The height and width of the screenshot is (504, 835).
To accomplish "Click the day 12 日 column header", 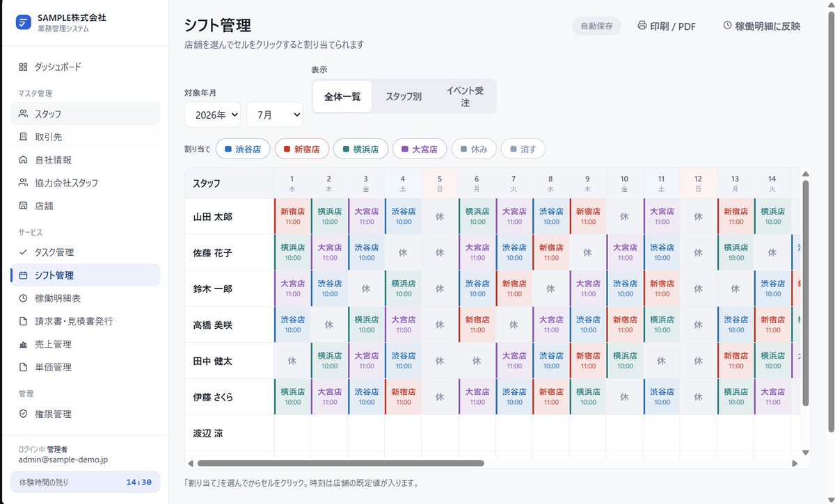I will point(699,183).
